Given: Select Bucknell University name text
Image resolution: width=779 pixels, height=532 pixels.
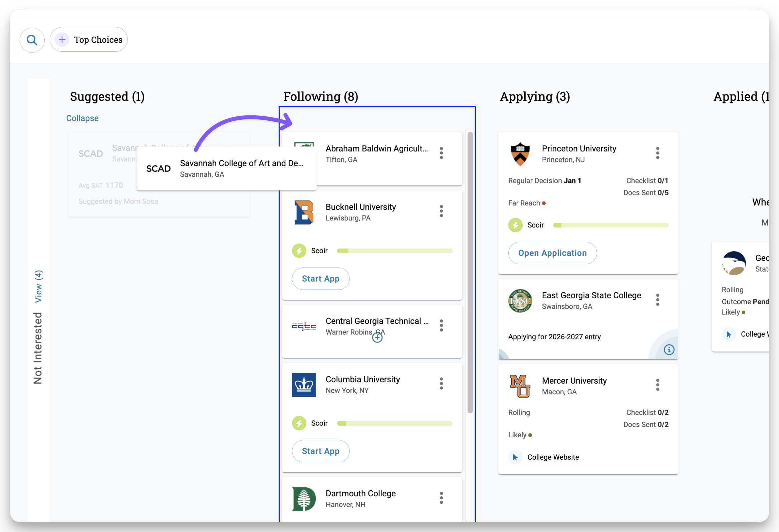Looking at the screenshot, I should pos(361,207).
